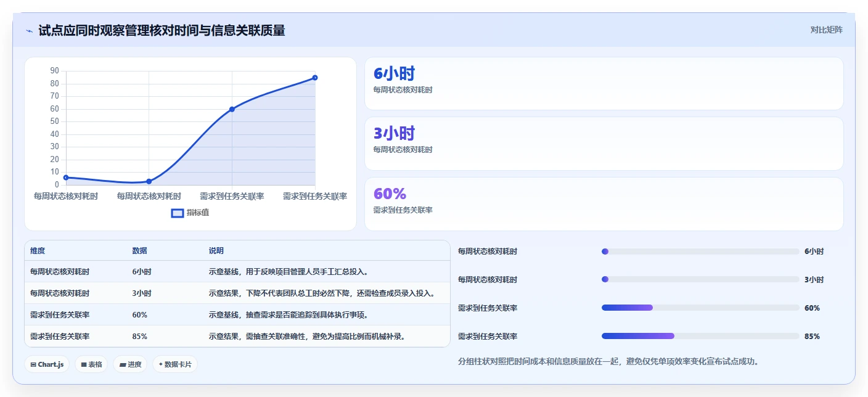Click the 85% cell in the table
The height and width of the screenshot is (397, 868).
click(140, 337)
